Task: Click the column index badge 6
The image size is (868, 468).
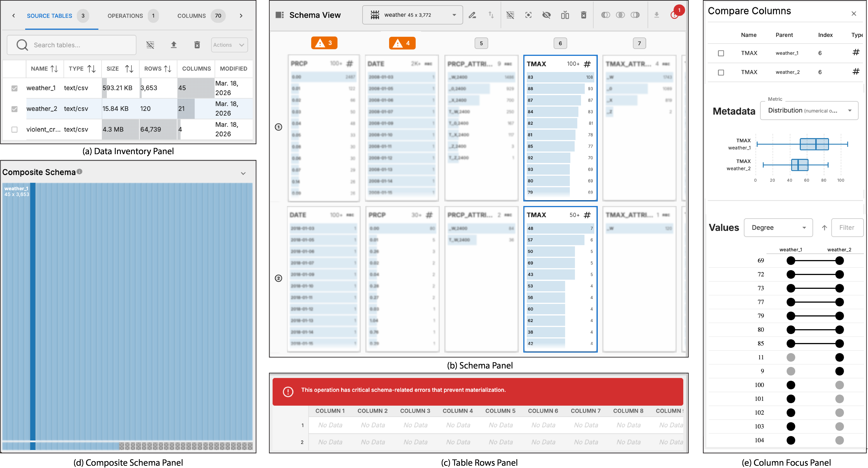Action: click(560, 43)
